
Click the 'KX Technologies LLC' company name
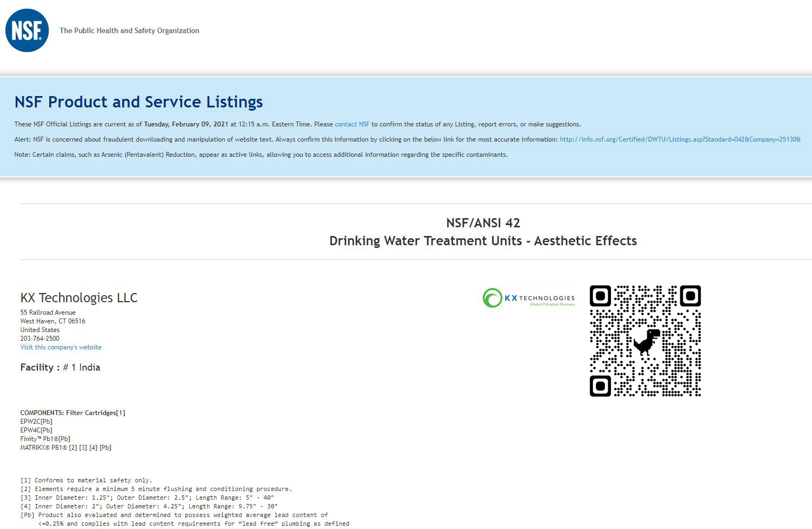click(79, 298)
